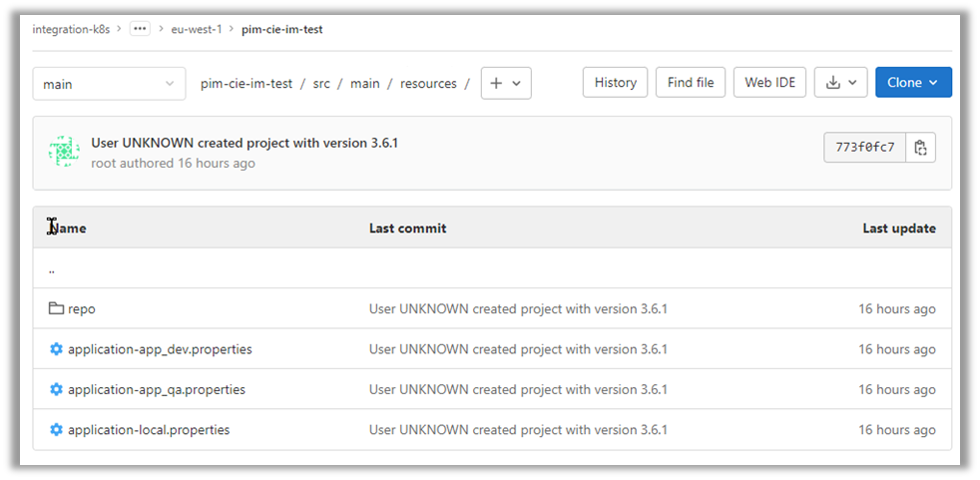This screenshot has height=480, width=980.
Task: Navigate to src in the path
Action: pyautogui.click(x=321, y=84)
